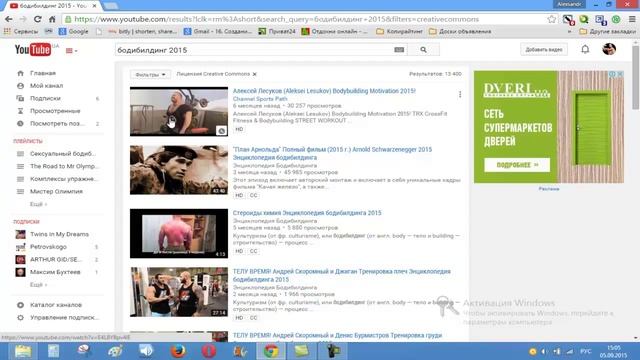The image size is (640, 360).
Task: Expand more subscriptions with Ещё
Action: pos(38,284)
